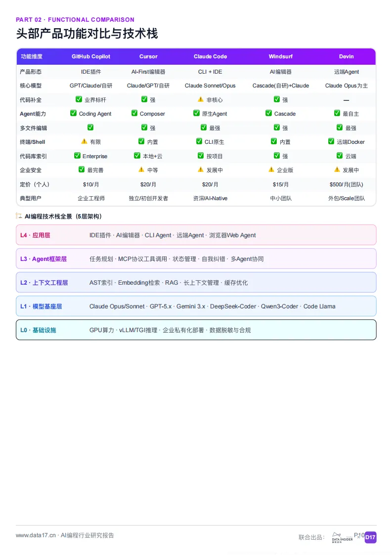Click the $10/月 price cell
Screen dimensions: 392x555
(90, 184)
